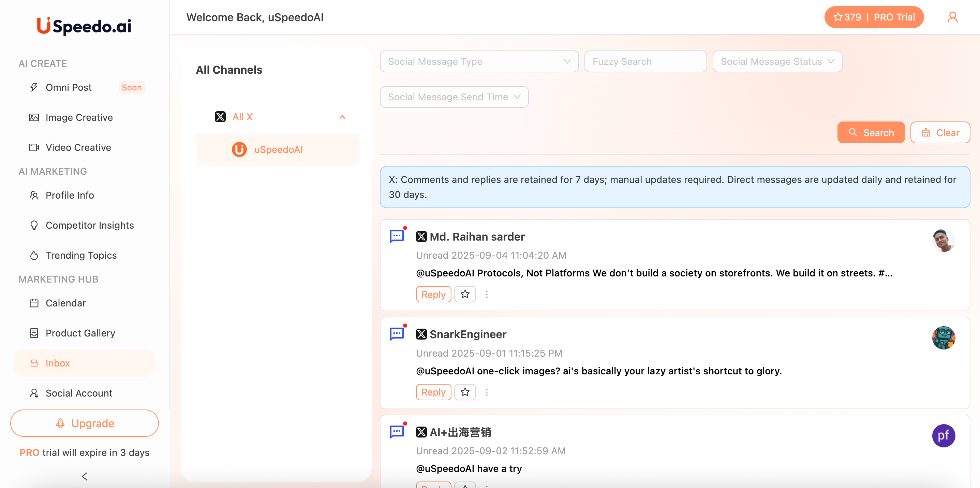Open the Social Message Type dropdown
Image resolution: width=980 pixels, height=488 pixels.
(479, 61)
